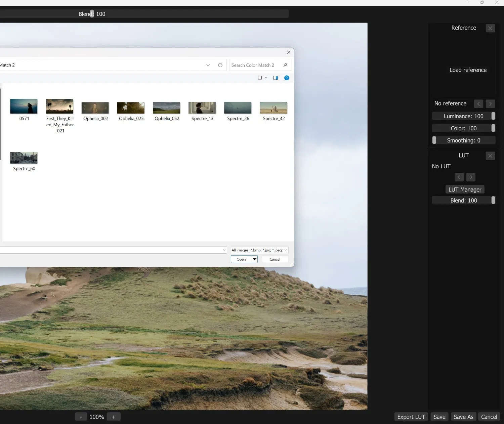Adjust the LUT panel Blend slider
504x424 pixels.
pyautogui.click(x=464, y=201)
